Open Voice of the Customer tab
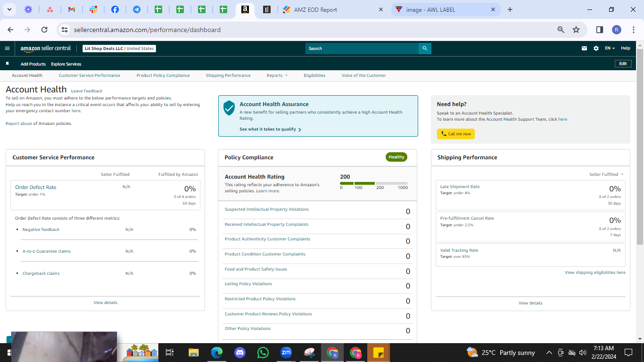The width and height of the screenshot is (644, 362). [x=363, y=75]
